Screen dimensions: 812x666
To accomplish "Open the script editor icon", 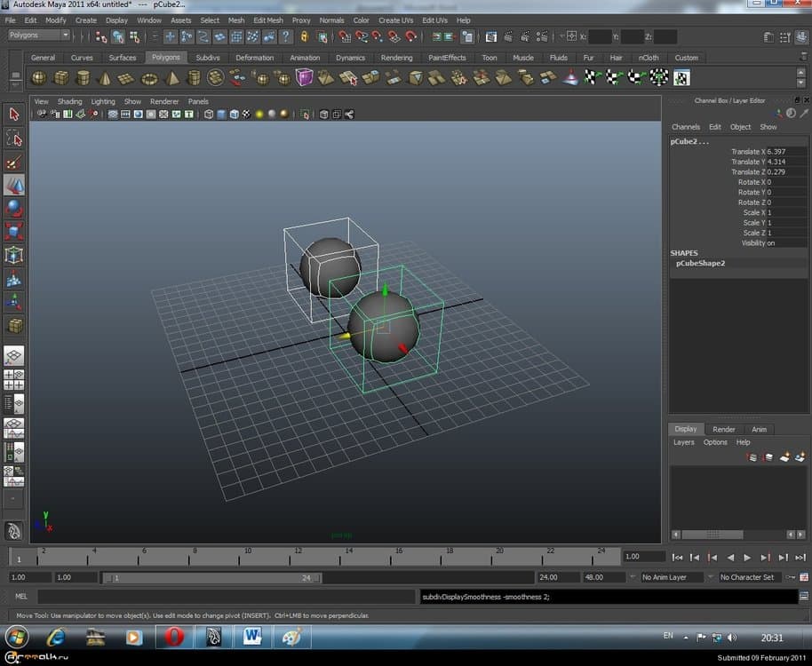I will [804, 597].
